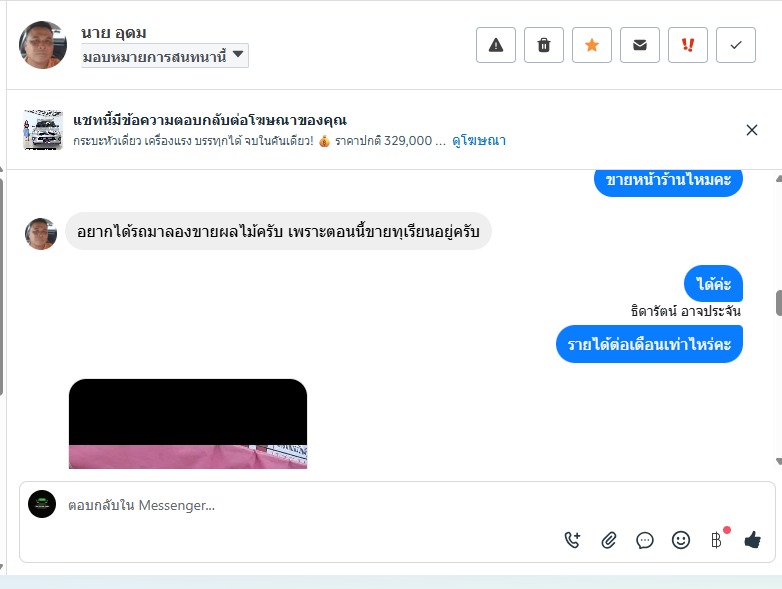The width and height of the screenshot is (782, 589).
Task: Flag conversation with red exclamation icon
Action: coord(688,45)
